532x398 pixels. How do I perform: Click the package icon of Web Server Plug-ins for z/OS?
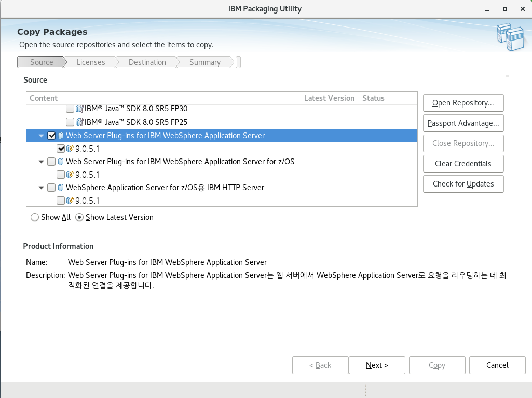click(61, 161)
